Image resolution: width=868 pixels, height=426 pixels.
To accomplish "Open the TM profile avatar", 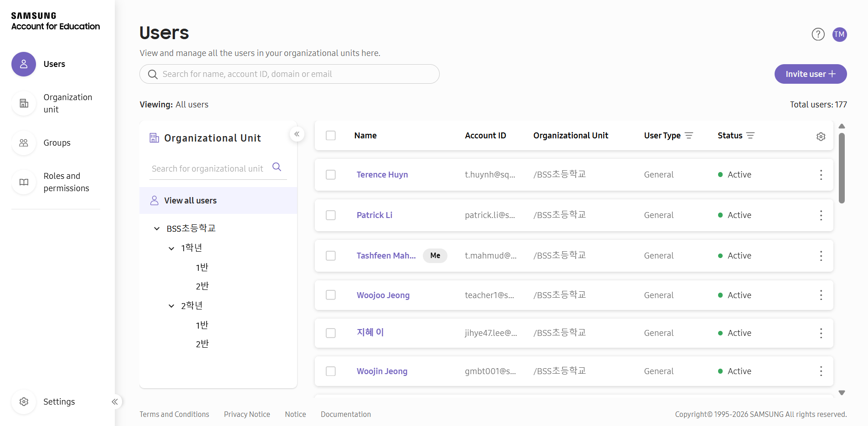I will 840,35.
